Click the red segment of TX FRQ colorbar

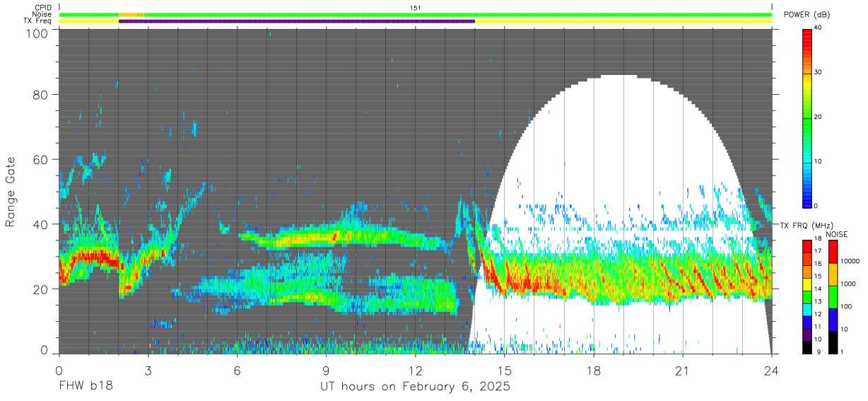pos(807,246)
